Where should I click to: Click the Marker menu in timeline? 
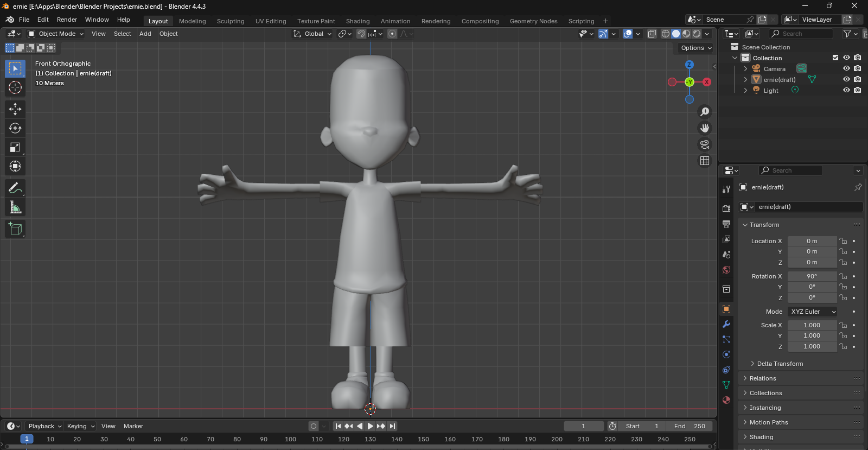[133, 426]
